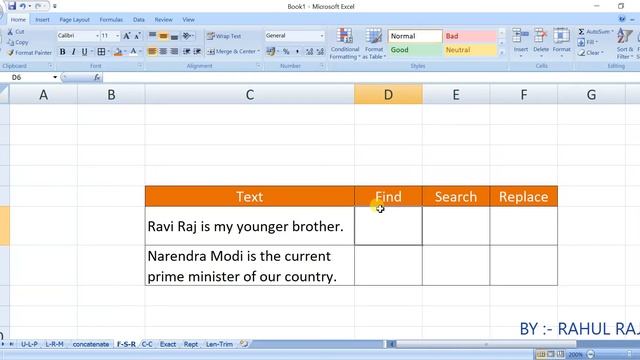Viewport: 640px width, 360px height.
Task: Open the Calibri font name dropdown
Action: (97, 36)
